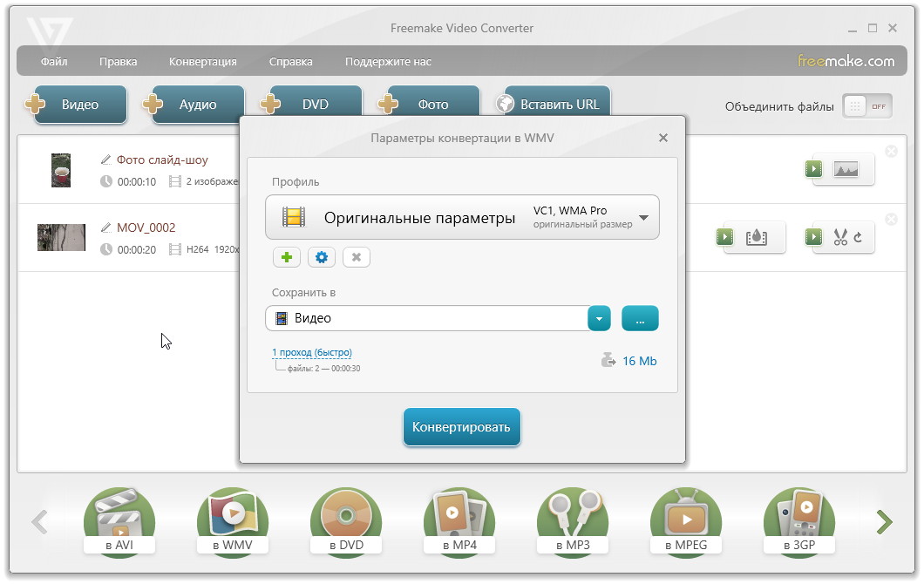This screenshot has width=924, height=584.
Task: Rename Фото слайд-шоу using its pencil icon
Action: [106, 160]
